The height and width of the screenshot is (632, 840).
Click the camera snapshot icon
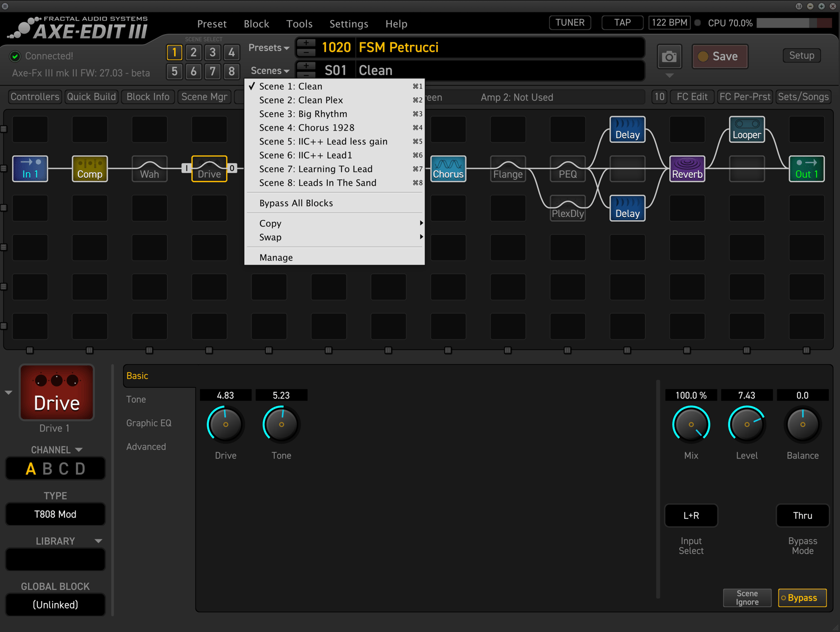click(x=669, y=57)
